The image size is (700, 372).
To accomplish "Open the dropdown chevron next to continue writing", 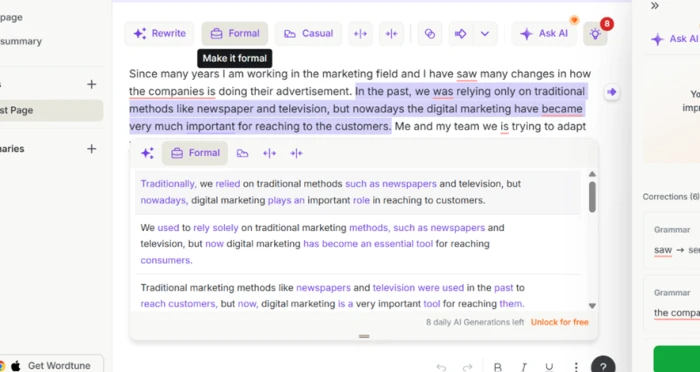I will point(485,33).
